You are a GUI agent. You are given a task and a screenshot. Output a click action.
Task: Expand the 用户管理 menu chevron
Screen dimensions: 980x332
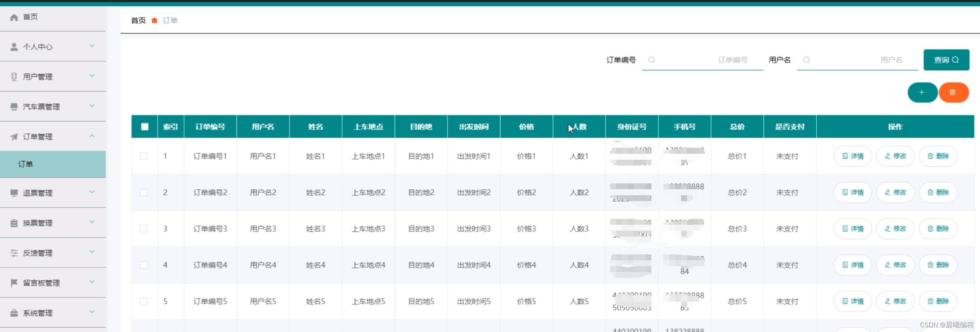(x=92, y=76)
